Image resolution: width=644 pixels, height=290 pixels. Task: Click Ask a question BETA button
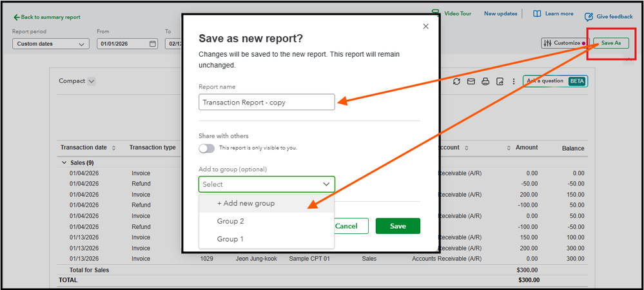pos(555,81)
